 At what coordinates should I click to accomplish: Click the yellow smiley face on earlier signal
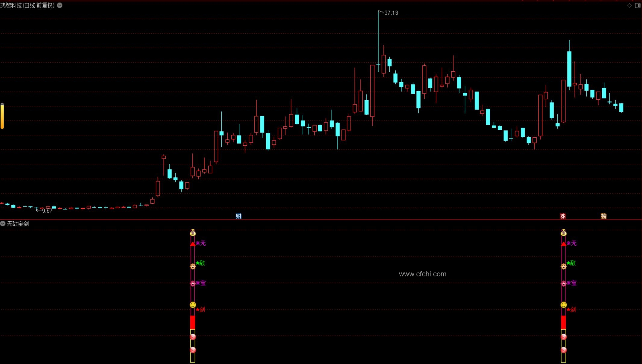tap(193, 305)
